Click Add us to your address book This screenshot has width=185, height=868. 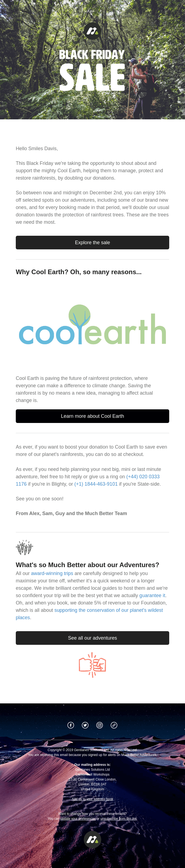pyautogui.click(x=92, y=799)
